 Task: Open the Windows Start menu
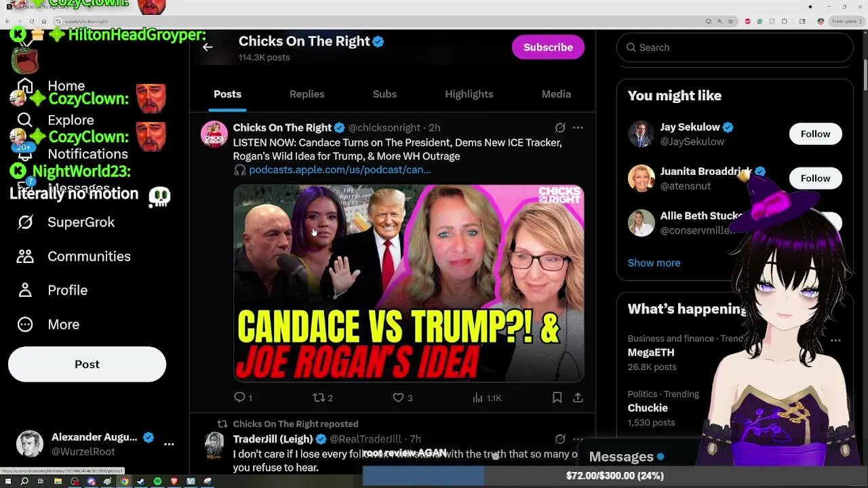tap(8, 481)
